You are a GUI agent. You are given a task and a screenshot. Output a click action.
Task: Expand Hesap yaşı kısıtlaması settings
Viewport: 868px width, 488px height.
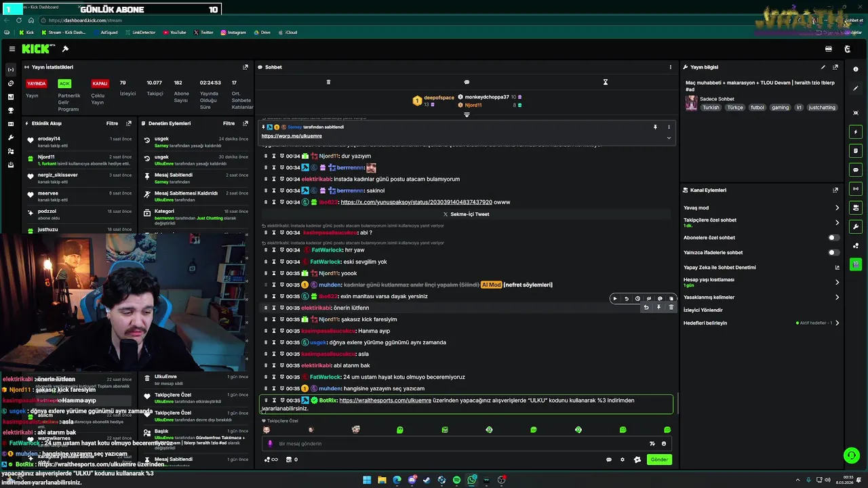(x=837, y=282)
